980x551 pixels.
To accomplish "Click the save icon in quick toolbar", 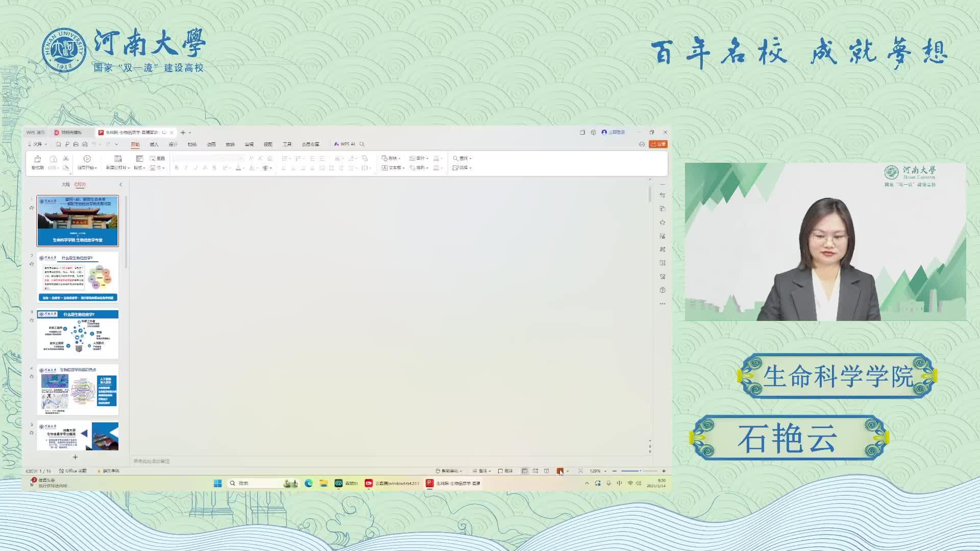I will click(x=59, y=144).
